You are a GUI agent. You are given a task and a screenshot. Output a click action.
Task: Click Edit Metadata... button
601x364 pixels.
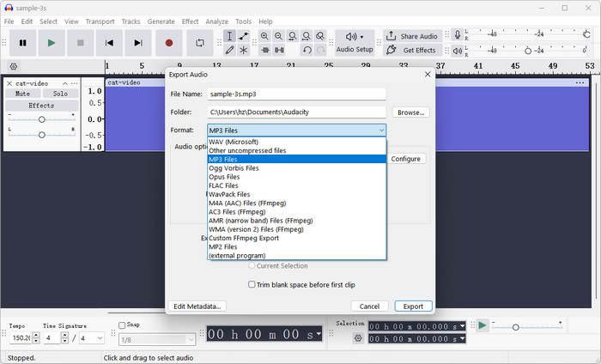click(x=197, y=306)
